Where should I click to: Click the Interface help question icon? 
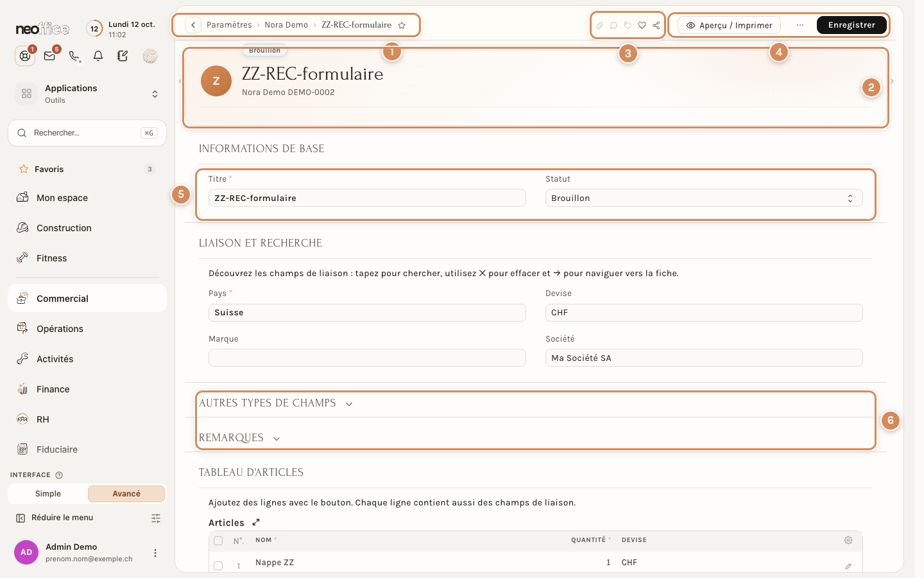click(59, 475)
